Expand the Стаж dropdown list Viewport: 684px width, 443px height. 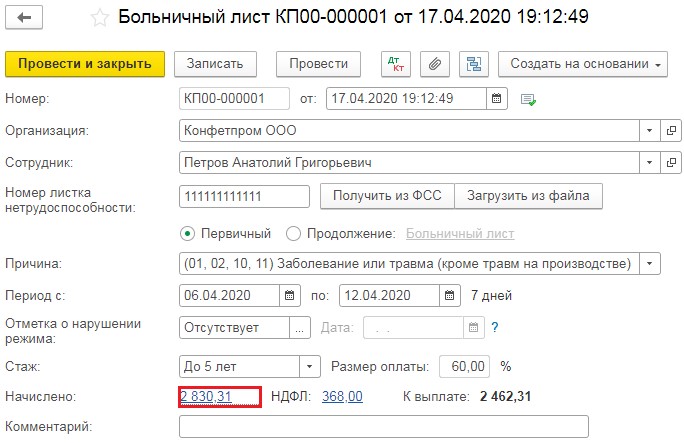(x=310, y=365)
